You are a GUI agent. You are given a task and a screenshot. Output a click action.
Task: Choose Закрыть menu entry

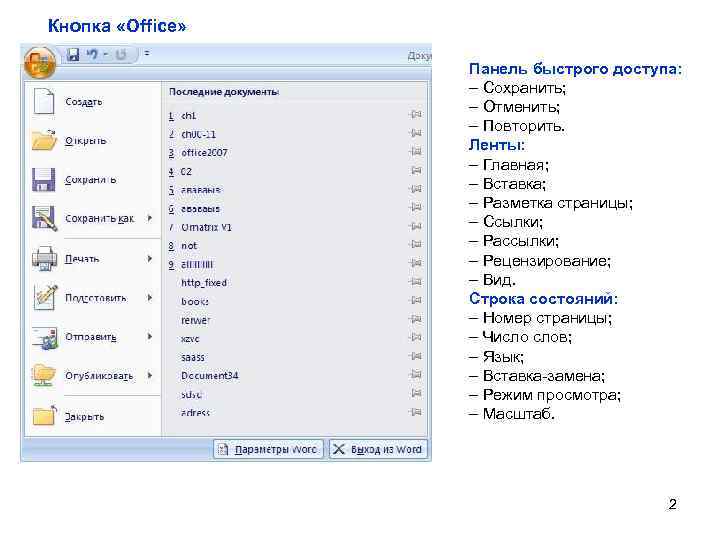point(93,416)
